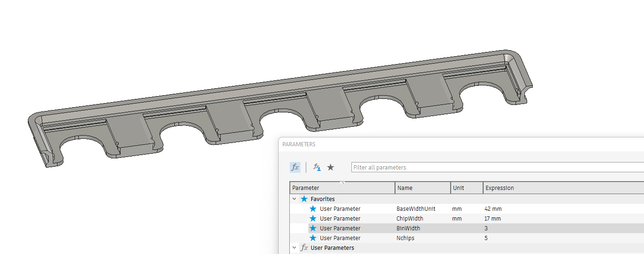Click the fx all-parameters filter icon
Screen dimensions: 644x254
coord(295,167)
